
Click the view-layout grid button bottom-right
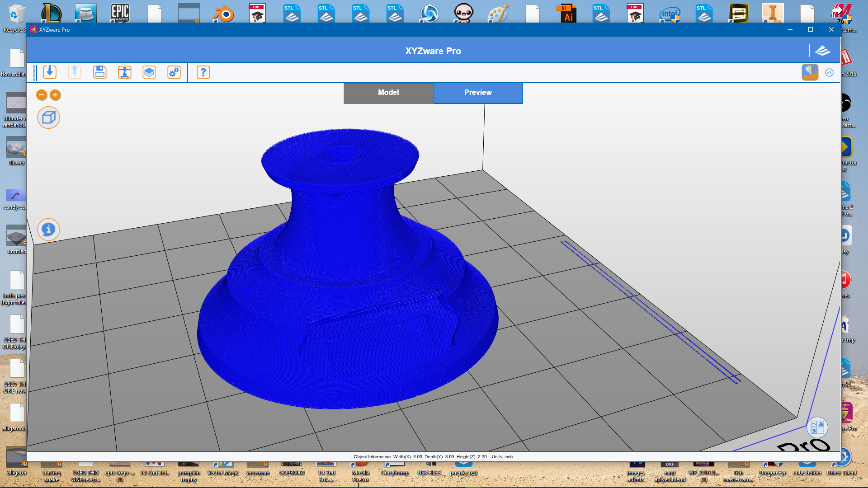pyautogui.click(x=817, y=427)
